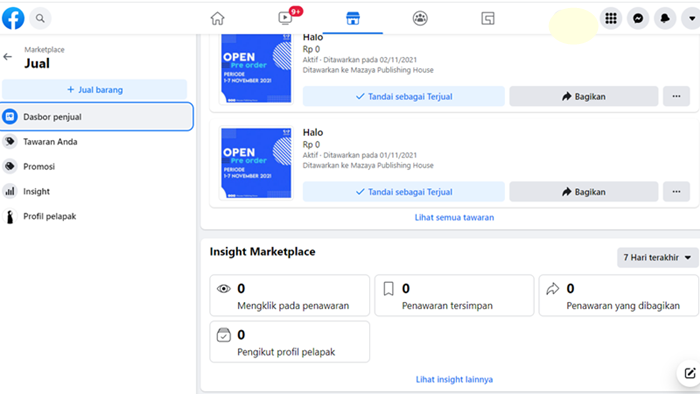Click the Insight Marketplace heading
The width and height of the screenshot is (700, 394).
click(x=262, y=252)
